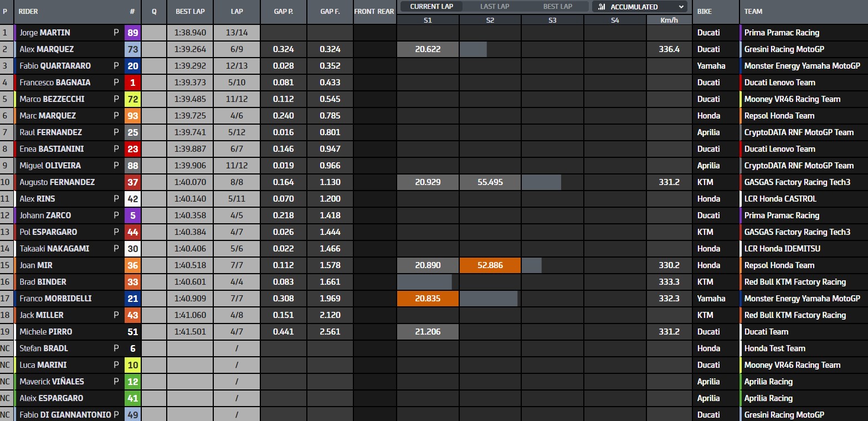Click the pit P marker beside Jorge MARTIN

tap(116, 33)
